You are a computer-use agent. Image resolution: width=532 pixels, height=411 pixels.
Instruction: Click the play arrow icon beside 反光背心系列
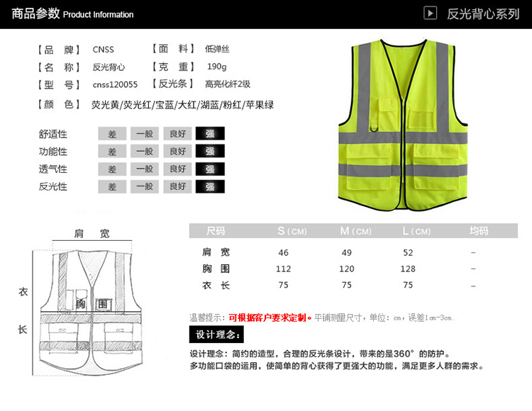pyautogui.click(x=430, y=13)
